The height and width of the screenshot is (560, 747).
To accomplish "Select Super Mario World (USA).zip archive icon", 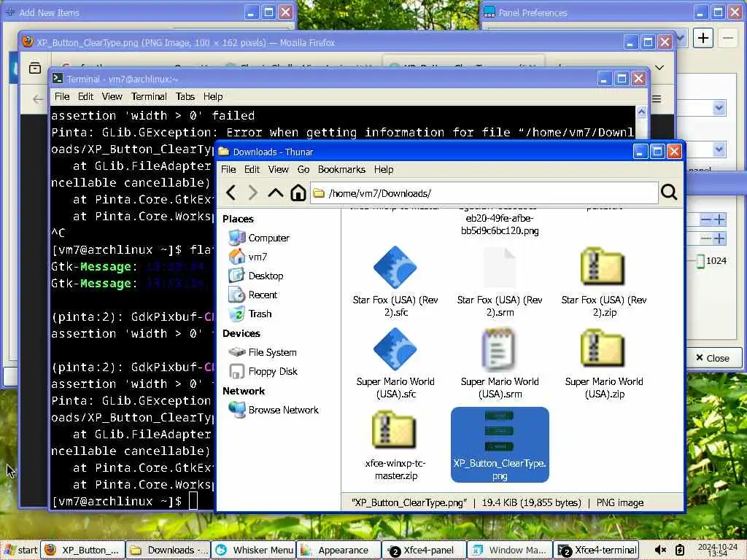I will [x=603, y=348].
